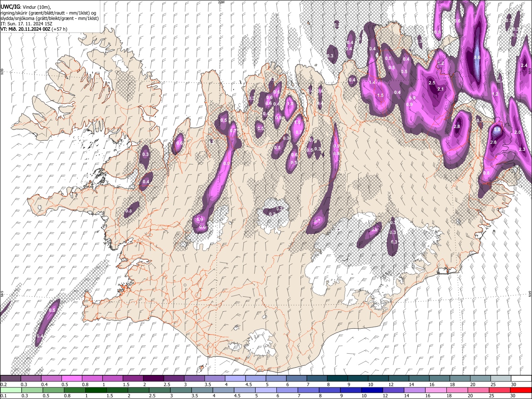Screen dimensions: 532x399
Task: Select the rain legend swatch for 2.5–3 mm
Action: point(159,390)
